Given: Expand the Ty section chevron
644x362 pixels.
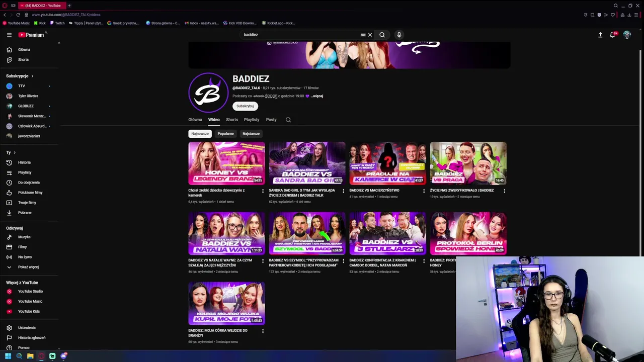Looking at the screenshot, I should pos(15,152).
